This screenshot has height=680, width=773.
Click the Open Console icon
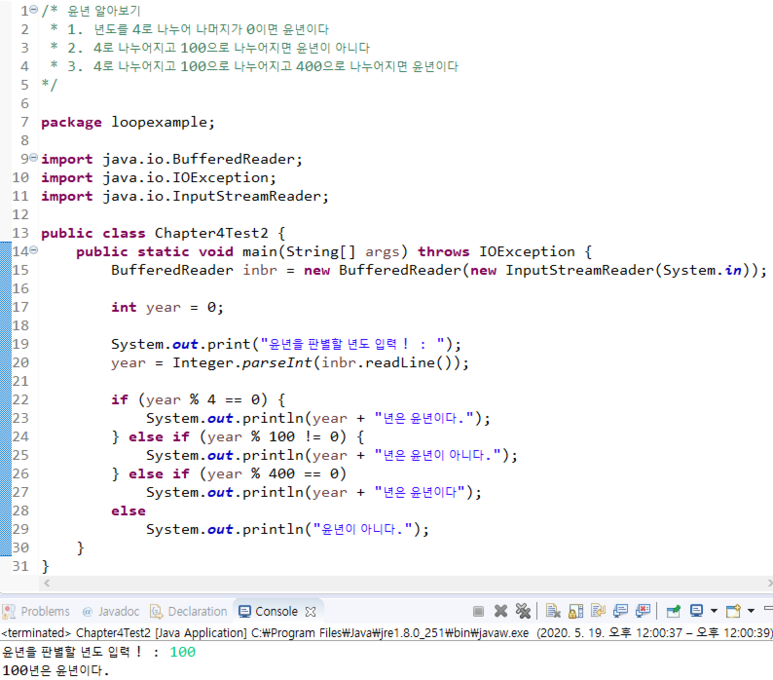tap(733, 611)
